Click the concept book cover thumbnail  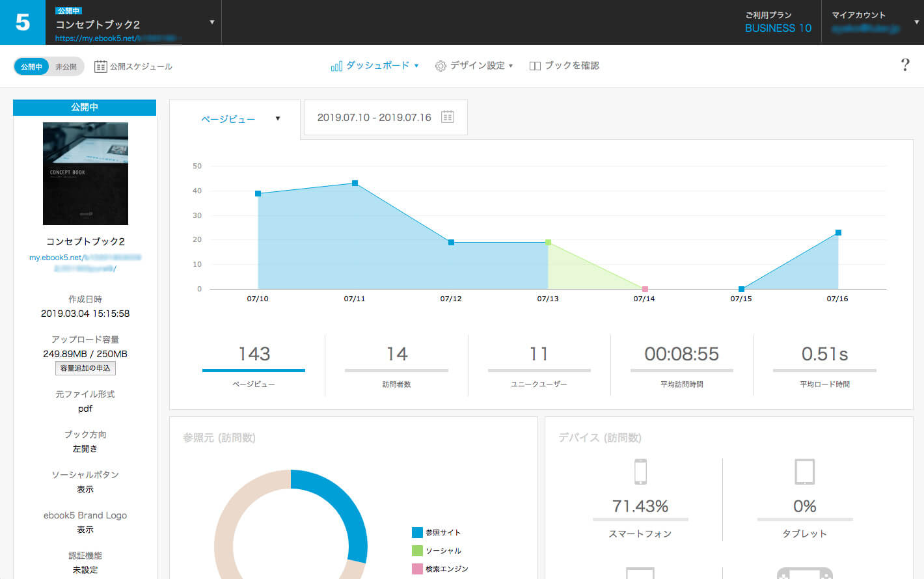point(85,174)
